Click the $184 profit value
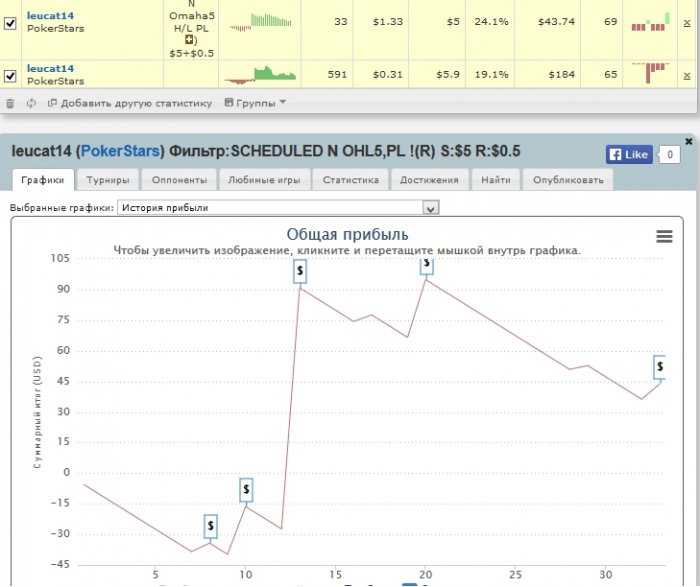The width and height of the screenshot is (700, 587). [562, 75]
